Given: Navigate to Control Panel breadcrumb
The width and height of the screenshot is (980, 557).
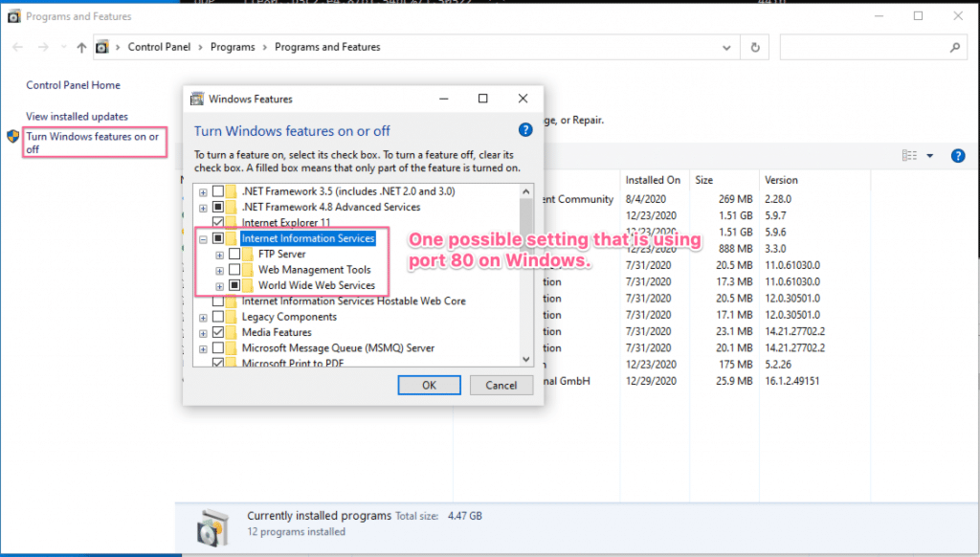Looking at the screenshot, I should 159,47.
